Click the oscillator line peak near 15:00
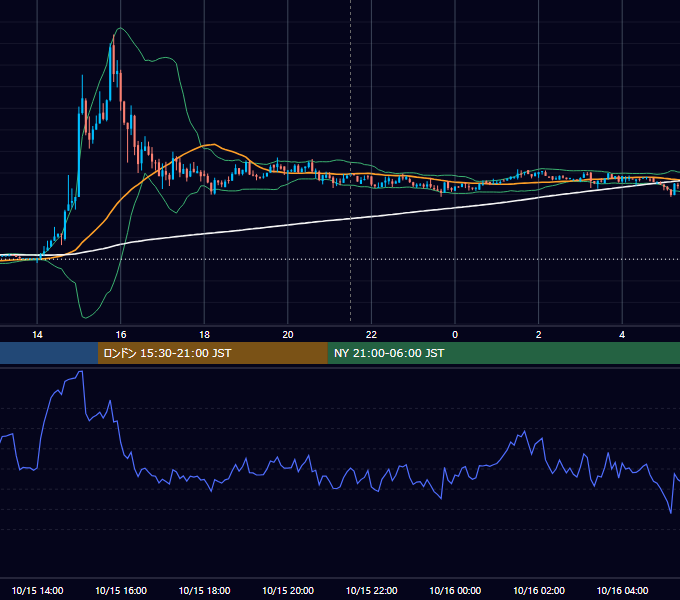The height and width of the screenshot is (600, 680). click(x=81, y=372)
